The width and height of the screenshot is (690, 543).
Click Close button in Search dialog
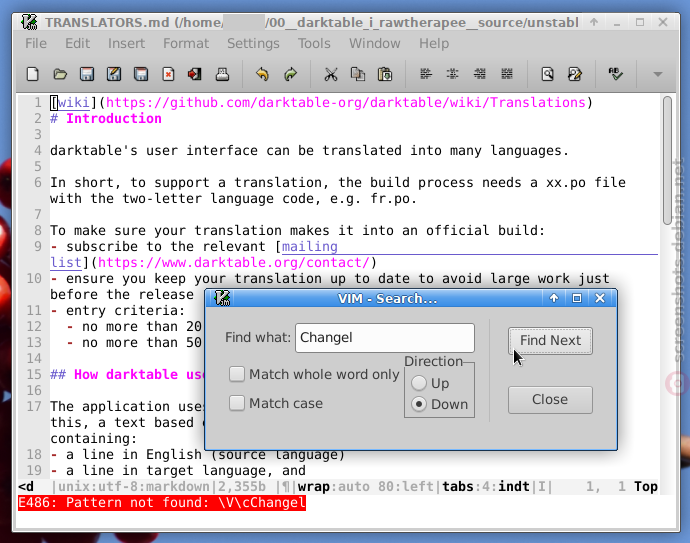550,400
